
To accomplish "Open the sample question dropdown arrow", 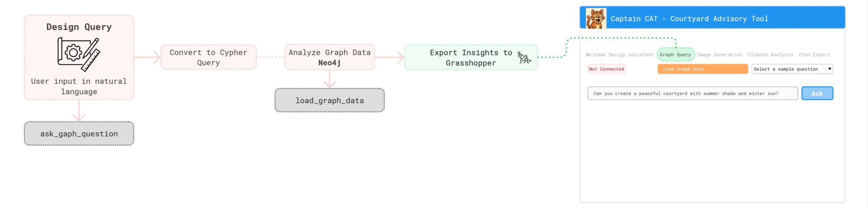I will [829, 69].
